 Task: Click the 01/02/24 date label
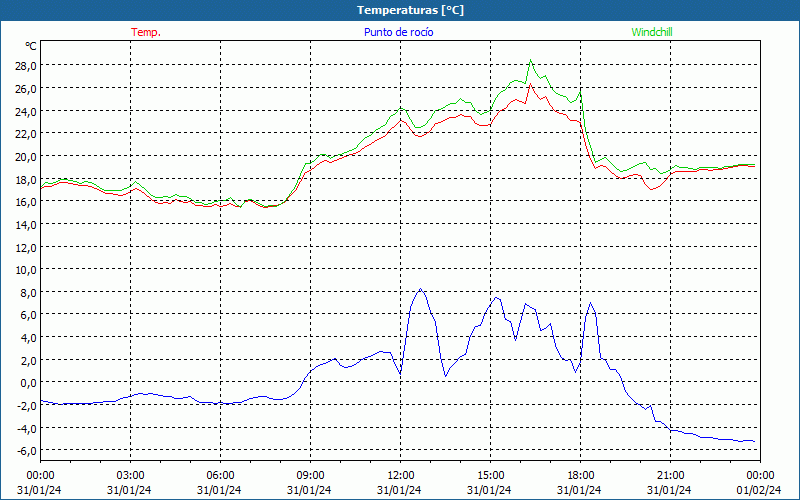pyautogui.click(x=760, y=490)
